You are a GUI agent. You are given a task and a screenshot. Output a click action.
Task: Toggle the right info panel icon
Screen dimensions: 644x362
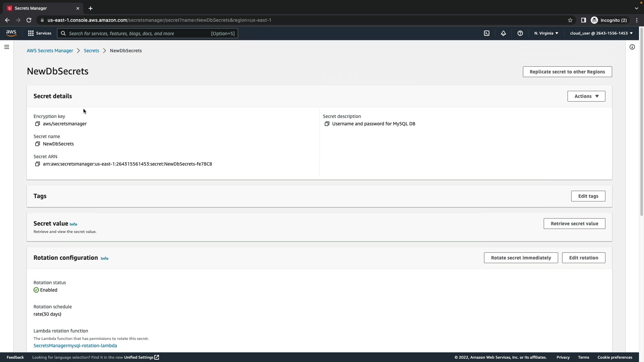point(632,47)
